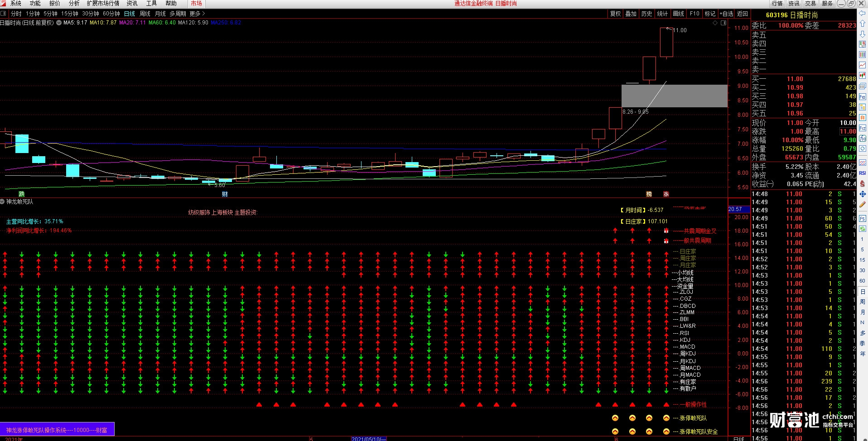The image size is (868, 441).
Task: Open the 帮助 menu
Action: pos(171,3)
